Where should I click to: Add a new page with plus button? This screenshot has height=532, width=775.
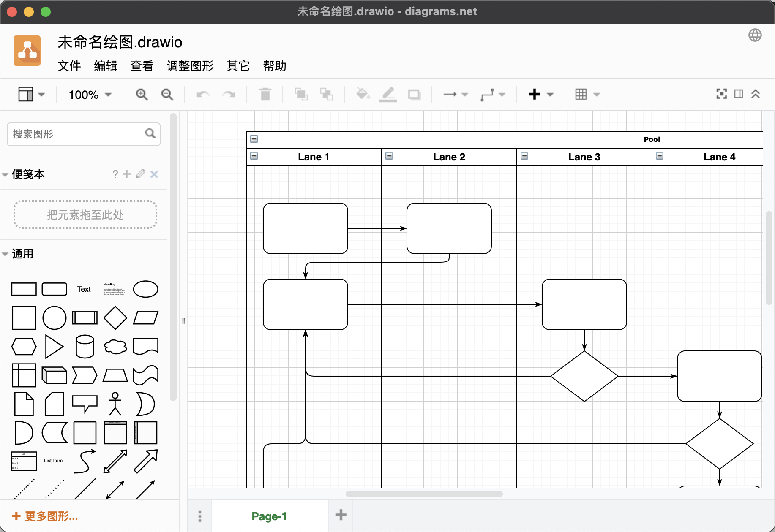[341, 515]
